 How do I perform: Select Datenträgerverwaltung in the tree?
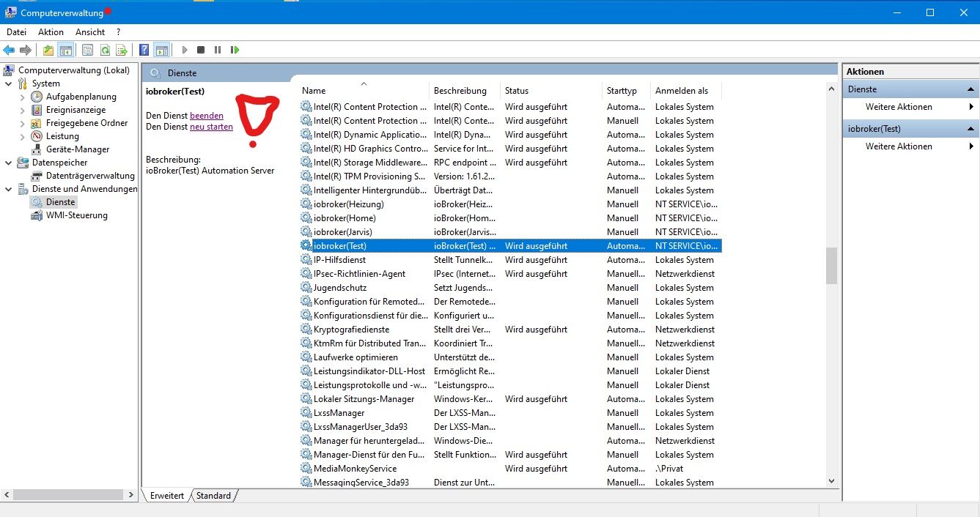(90, 176)
